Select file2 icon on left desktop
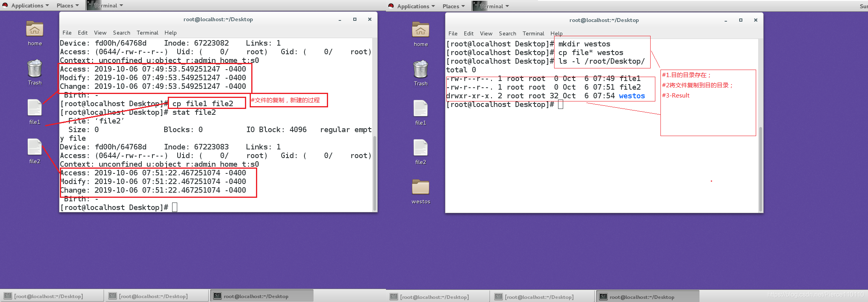 point(35,147)
